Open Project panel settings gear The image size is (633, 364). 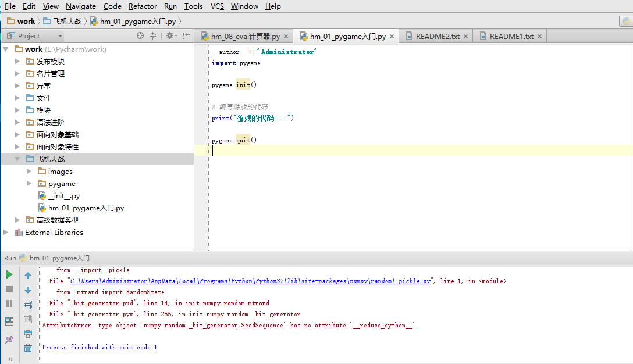pyautogui.click(x=172, y=35)
